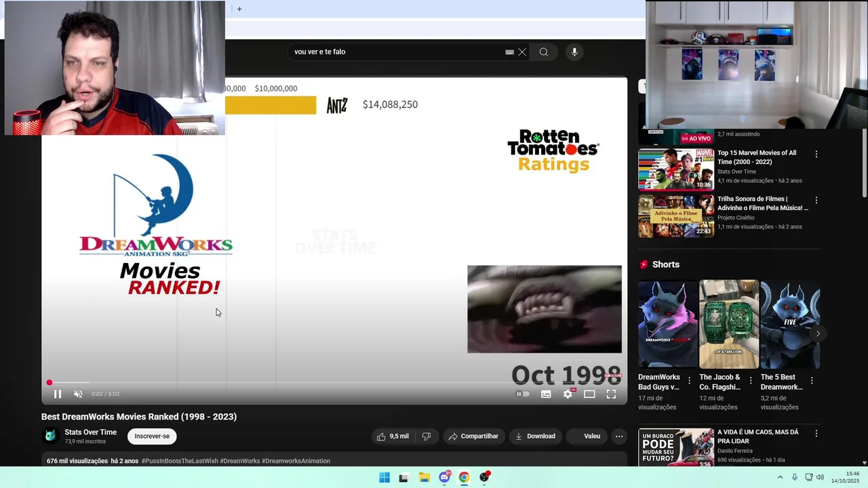Open options for 5 Best DreamWorks short
The width and height of the screenshot is (868, 488).
coord(812,381)
